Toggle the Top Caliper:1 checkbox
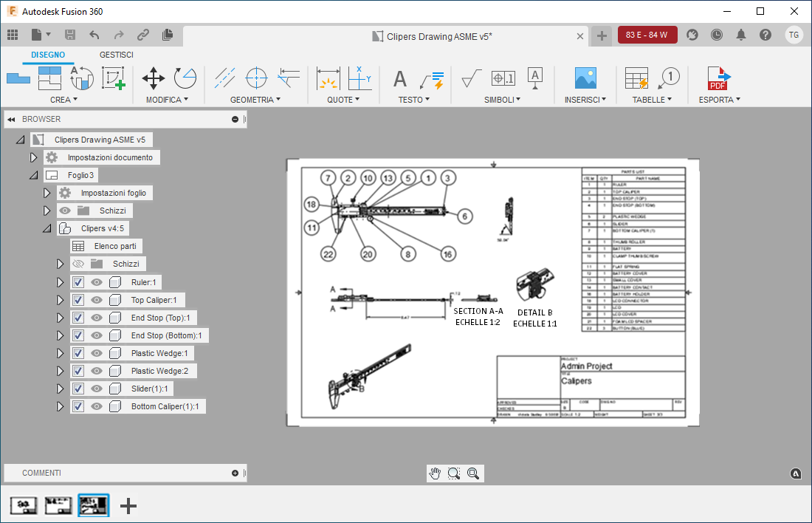812x523 pixels. [78, 300]
